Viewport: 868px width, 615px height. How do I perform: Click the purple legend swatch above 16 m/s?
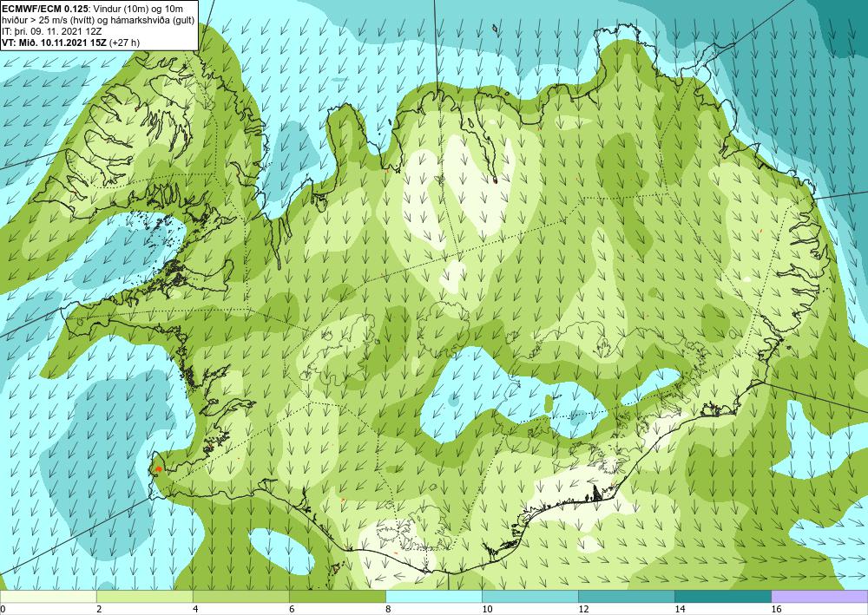[x=819, y=597]
